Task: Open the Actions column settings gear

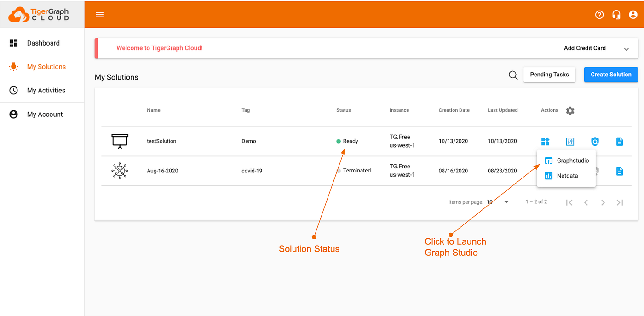Action: click(570, 111)
